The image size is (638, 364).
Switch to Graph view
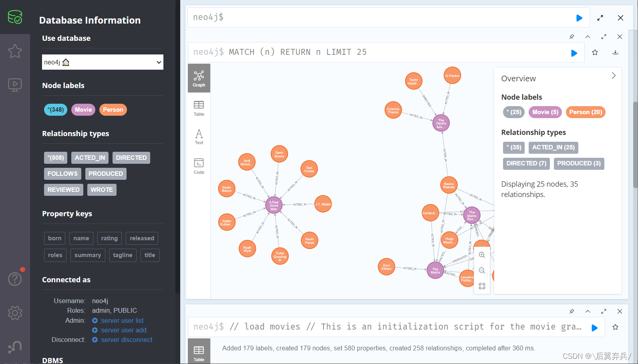point(199,78)
